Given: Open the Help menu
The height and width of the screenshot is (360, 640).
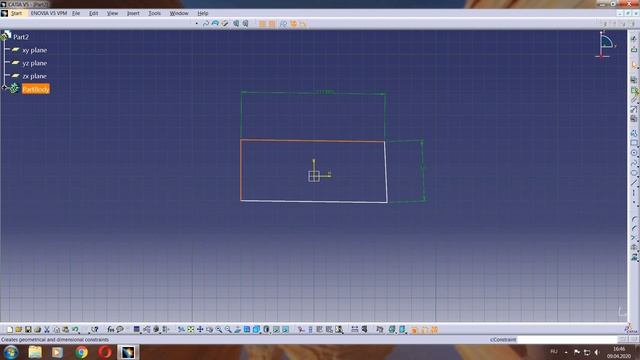Looking at the screenshot, I should click(203, 13).
